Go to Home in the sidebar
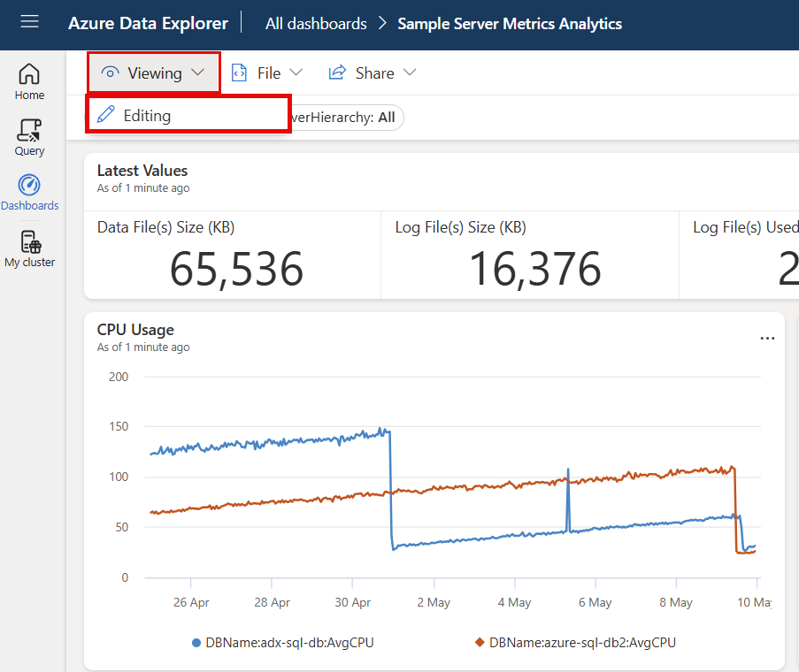 pyautogui.click(x=29, y=81)
